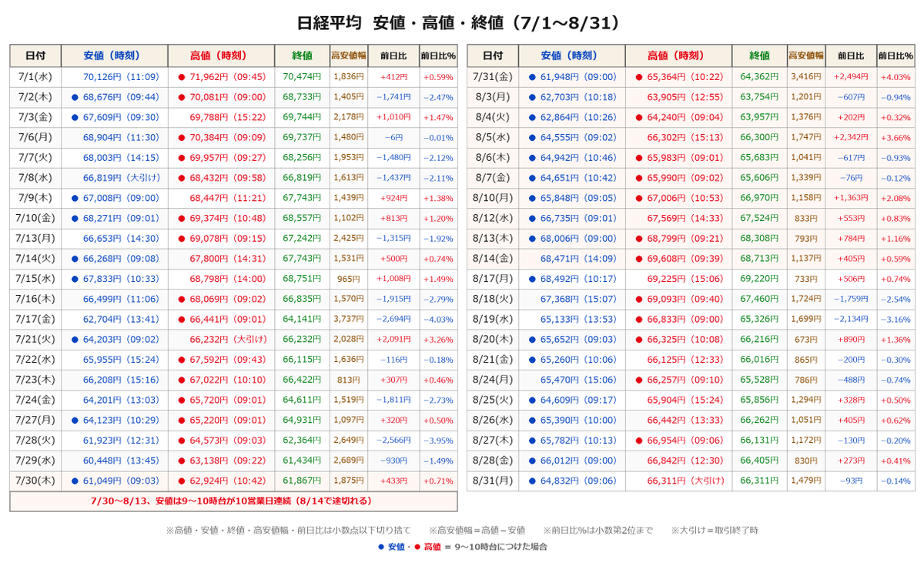Click the red note 7/30〜8/13、安値は9〜10時台が10営業日連続
Screen dimensions: 924x583
click(233, 501)
